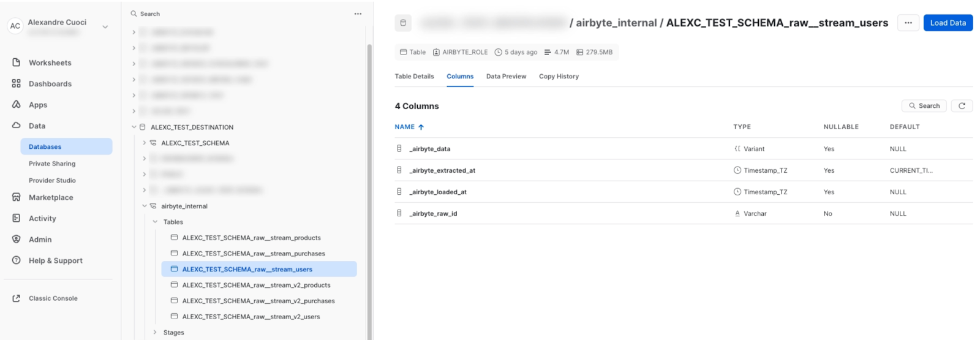
Task: Click the Marketplace store icon
Action: pyautogui.click(x=17, y=197)
